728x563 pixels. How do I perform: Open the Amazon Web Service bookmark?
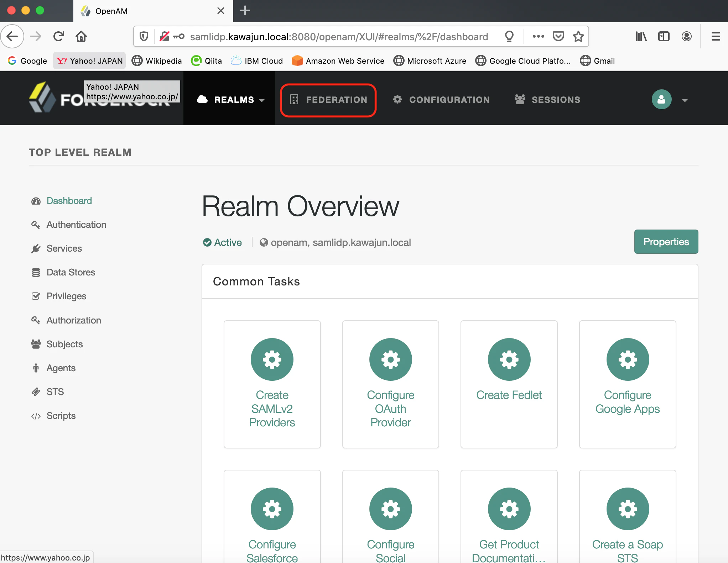[x=338, y=61]
